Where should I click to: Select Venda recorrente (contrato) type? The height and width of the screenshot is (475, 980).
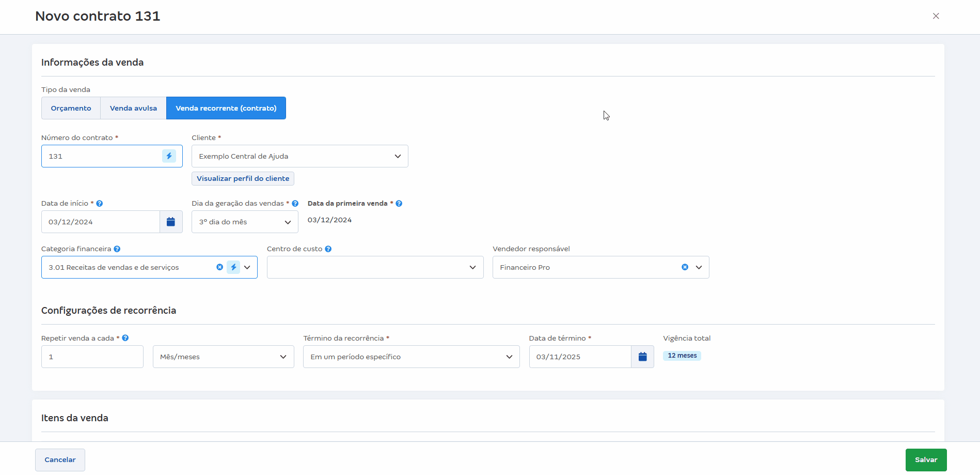[226, 108]
